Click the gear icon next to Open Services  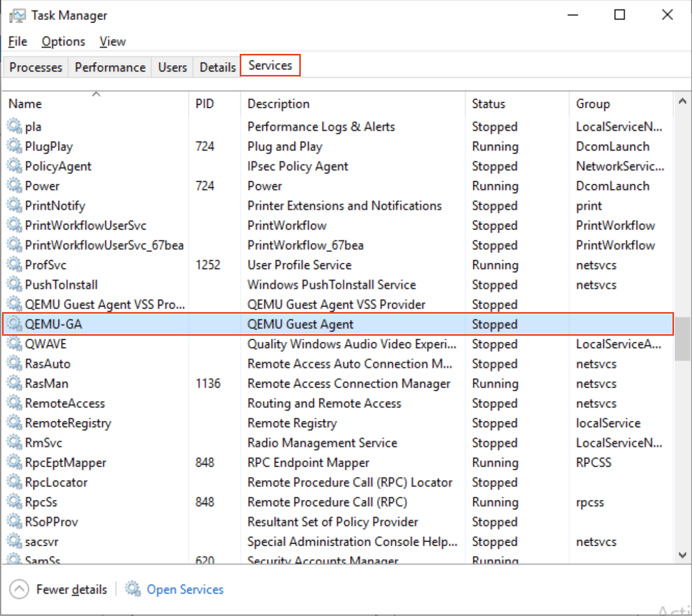click(133, 589)
